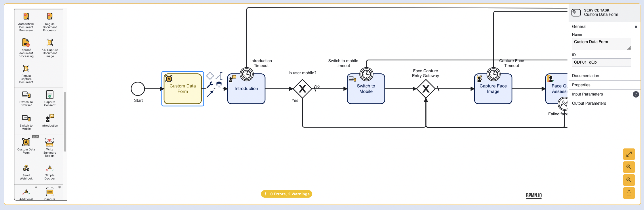Choose Custom Data Form palette item
The height and width of the screenshot is (210, 644).
[x=26, y=146]
